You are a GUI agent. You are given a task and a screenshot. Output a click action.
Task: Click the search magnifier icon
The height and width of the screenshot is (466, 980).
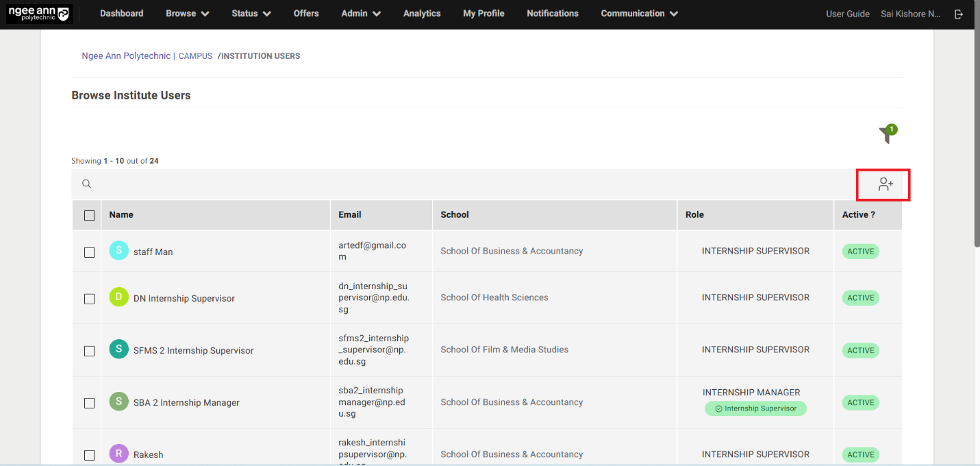[x=87, y=184]
